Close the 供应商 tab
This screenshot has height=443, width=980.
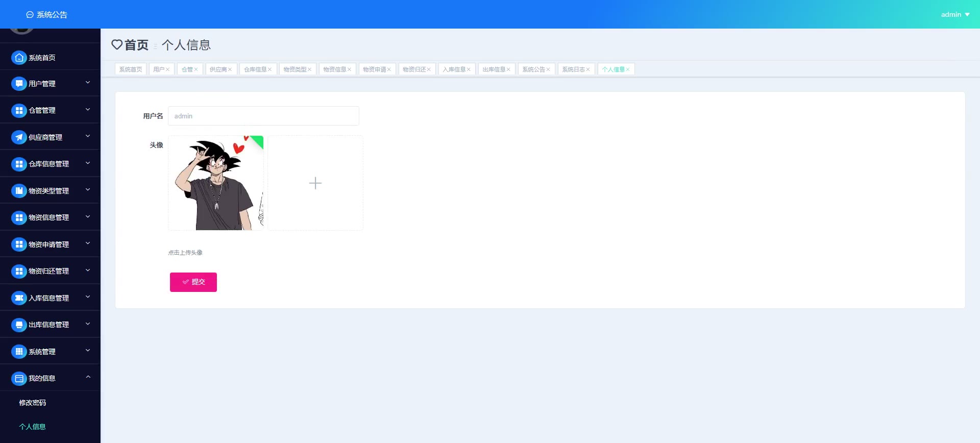click(230, 69)
